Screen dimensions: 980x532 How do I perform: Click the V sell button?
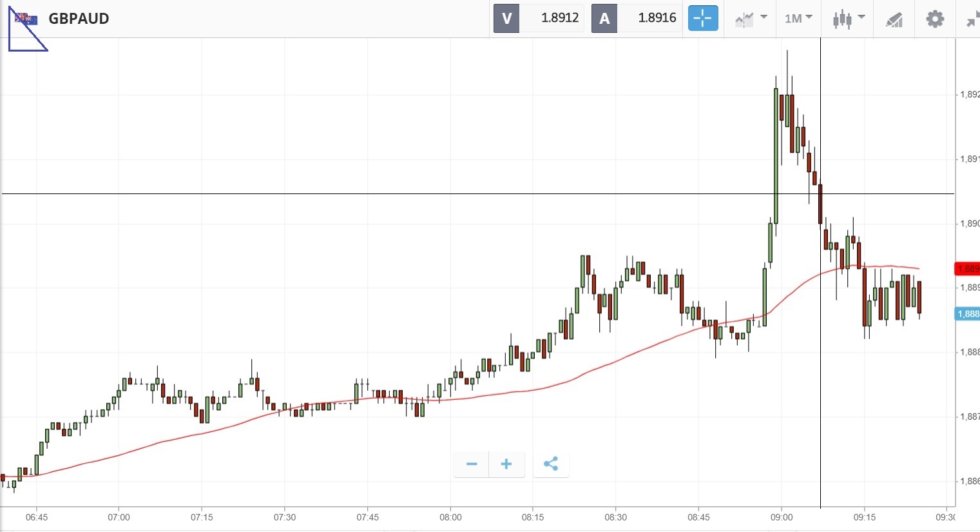click(x=506, y=18)
